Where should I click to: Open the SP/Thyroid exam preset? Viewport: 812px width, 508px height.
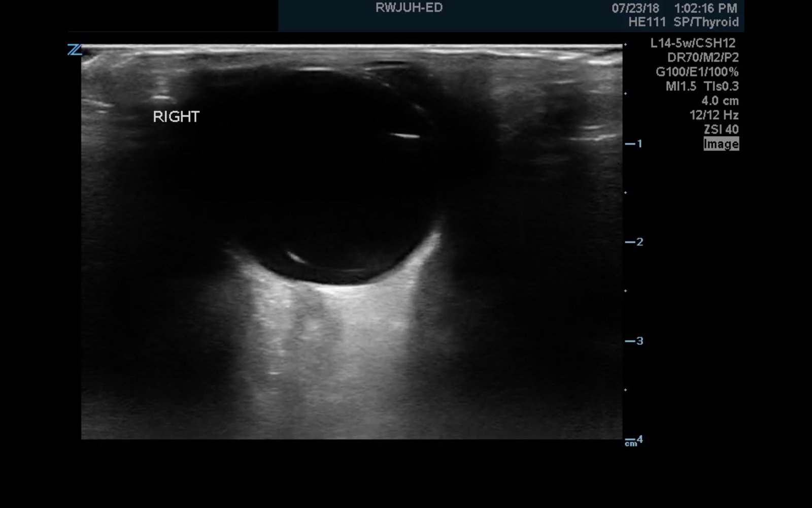[x=706, y=22]
